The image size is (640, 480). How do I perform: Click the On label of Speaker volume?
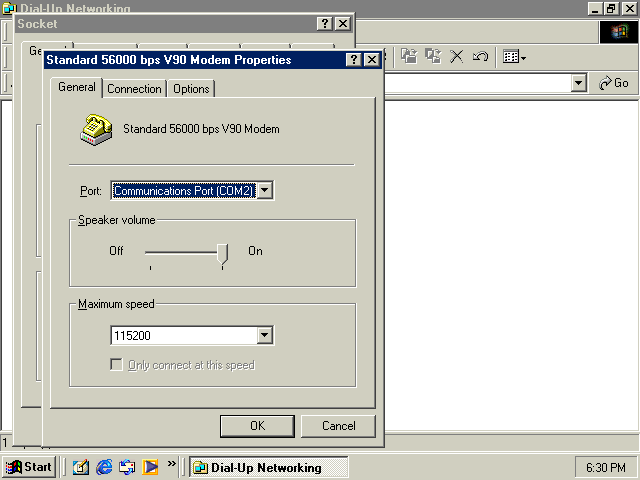[x=256, y=251]
